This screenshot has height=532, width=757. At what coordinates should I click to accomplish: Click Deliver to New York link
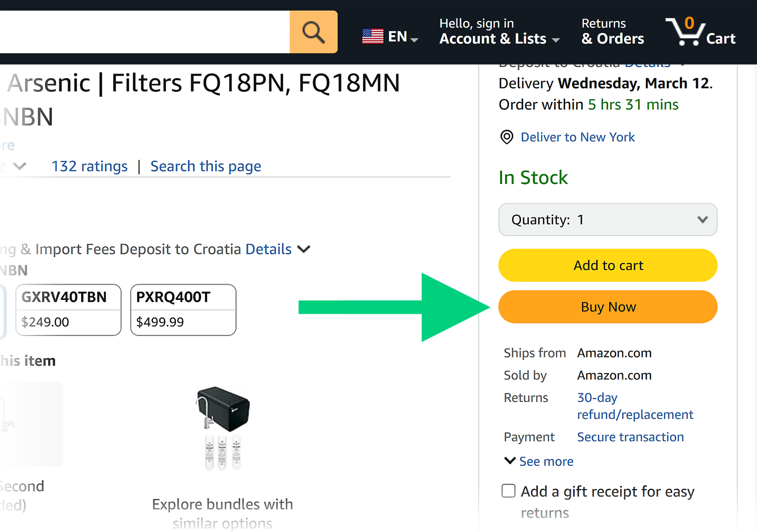(x=578, y=137)
